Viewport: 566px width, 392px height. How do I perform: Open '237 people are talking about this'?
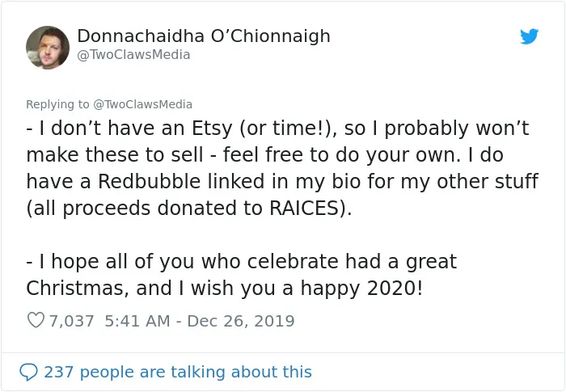point(178,372)
